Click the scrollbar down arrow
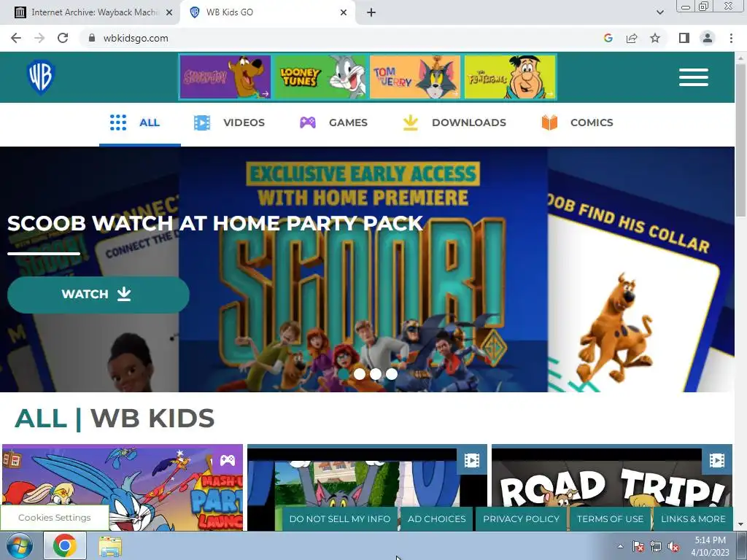Viewport: 747px width, 560px height. pyautogui.click(x=741, y=525)
